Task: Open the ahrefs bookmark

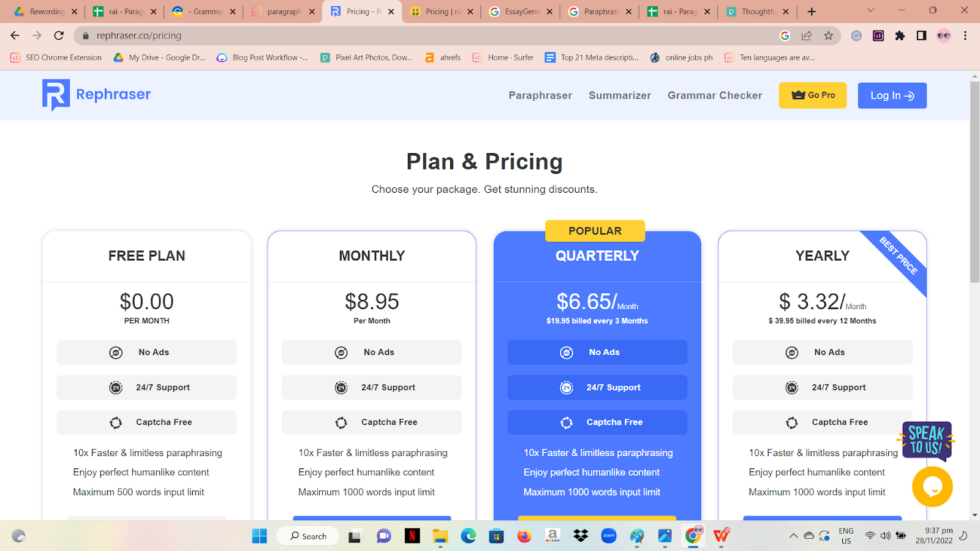Action: click(443, 58)
